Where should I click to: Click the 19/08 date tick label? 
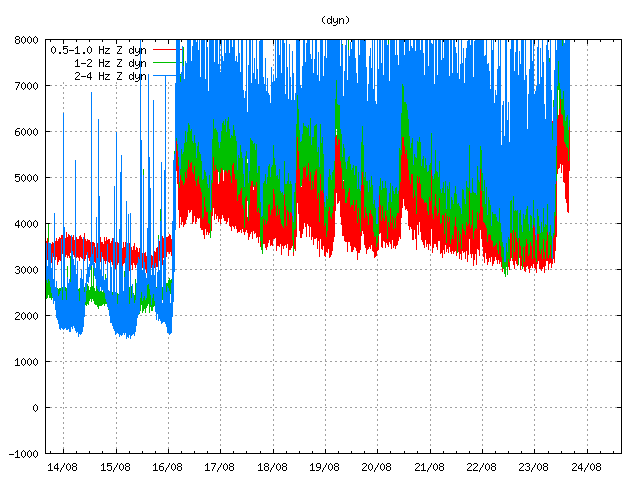point(324,467)
